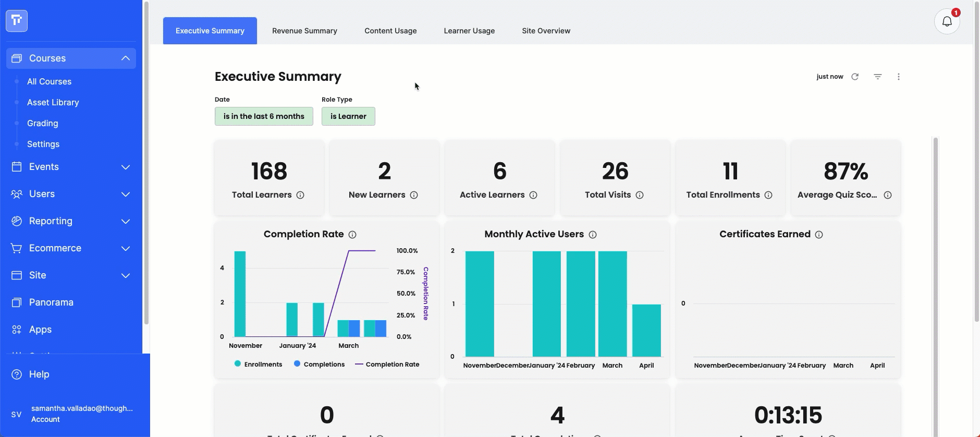Toggle Completions series in chart legend
Viewport: 980px width, 437px height.
pyautogui.click(x=319, y=364)
